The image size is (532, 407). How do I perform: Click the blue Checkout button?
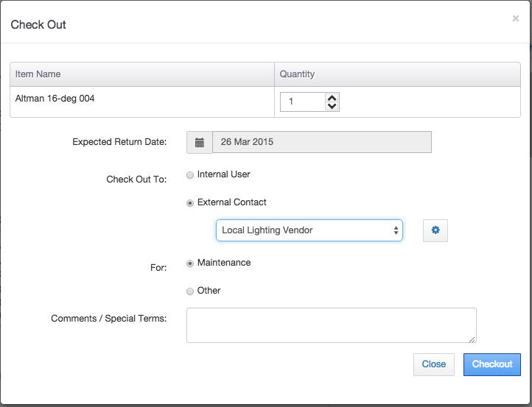492,364
